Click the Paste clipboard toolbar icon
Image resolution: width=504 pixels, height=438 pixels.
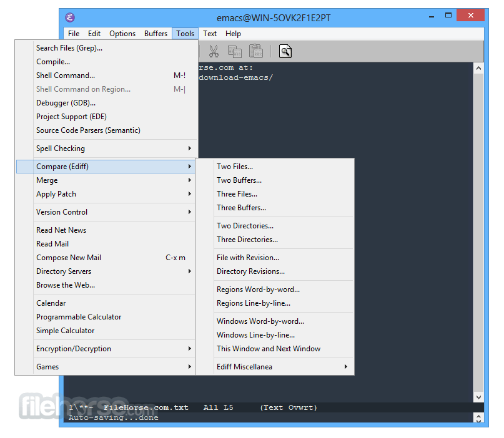tap(256, 51)
